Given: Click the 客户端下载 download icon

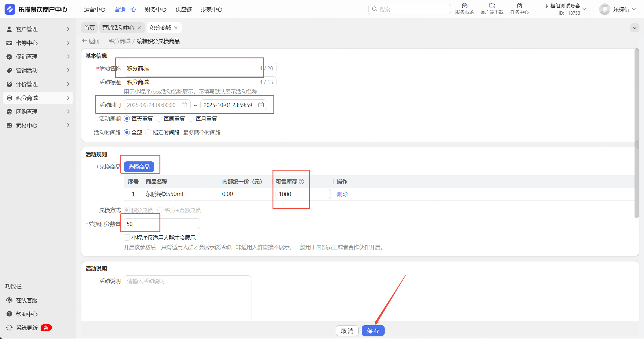Looking at the screenshot, I should pyautogui.click(x=492, y=6).
